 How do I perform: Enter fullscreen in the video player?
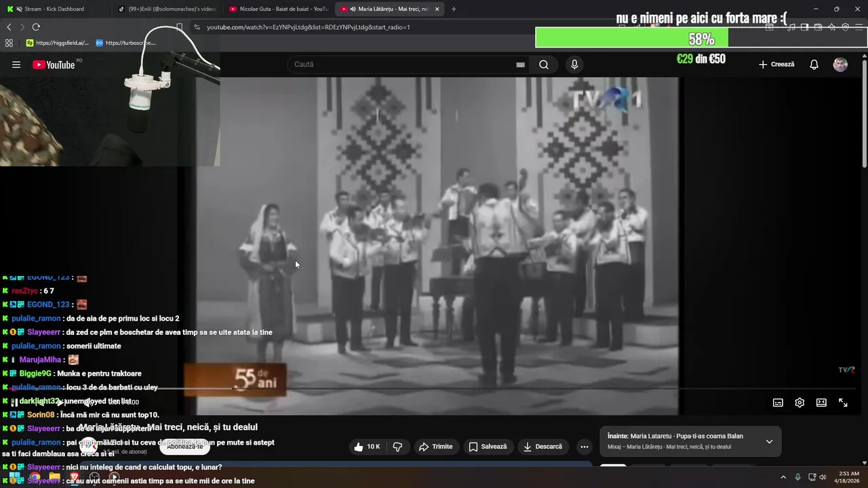coord(843,403)
